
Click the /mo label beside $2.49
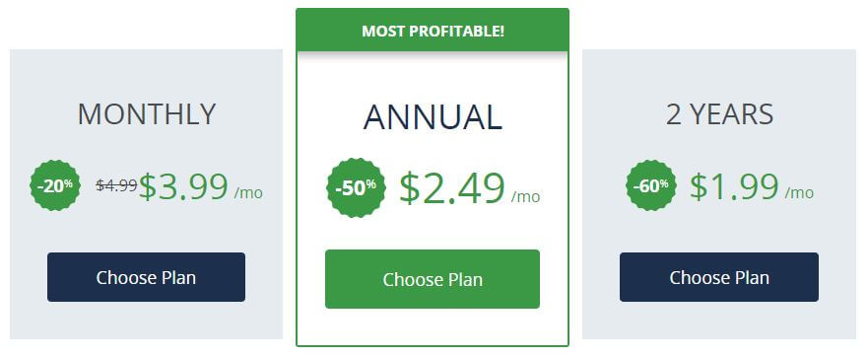[526, 196]
